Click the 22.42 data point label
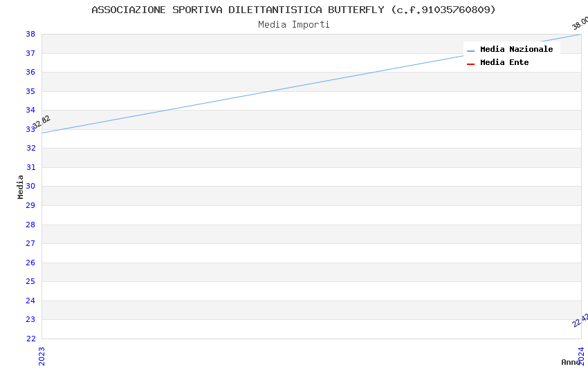Viewport: 588px width, 380px height. coord(580,321)
